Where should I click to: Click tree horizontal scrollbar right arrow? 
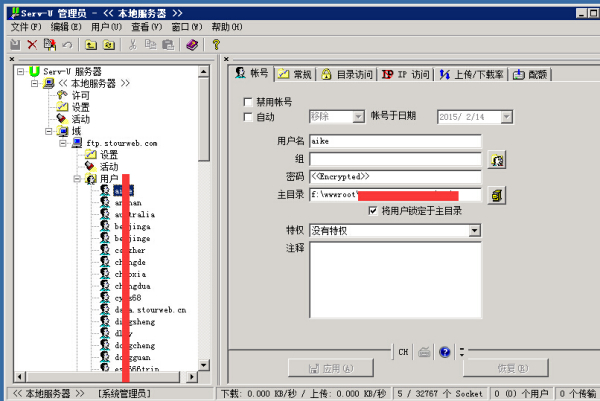(x=191, y=377)
